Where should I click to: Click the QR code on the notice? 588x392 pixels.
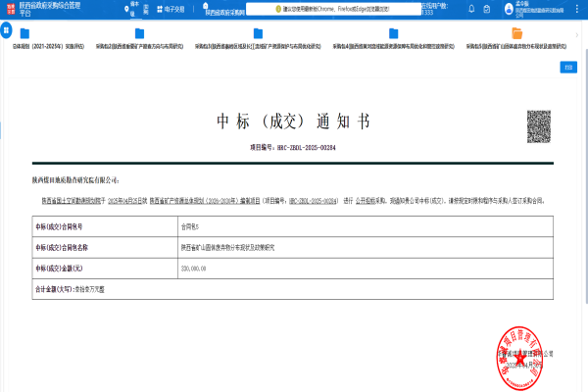539,126
